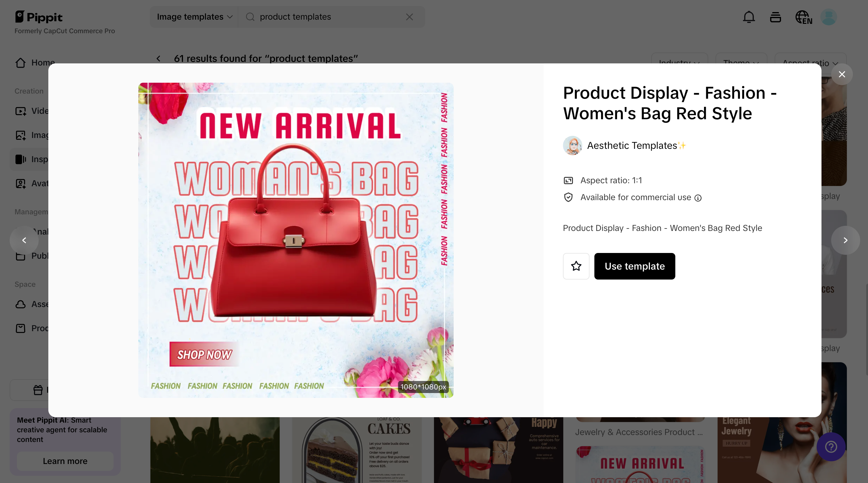Click the Use template button
This screenshot has width=868, height=483.
coord(635,266)
